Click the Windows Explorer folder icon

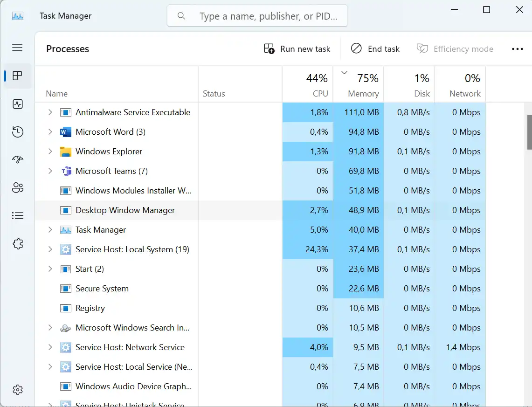pos(65,152)
